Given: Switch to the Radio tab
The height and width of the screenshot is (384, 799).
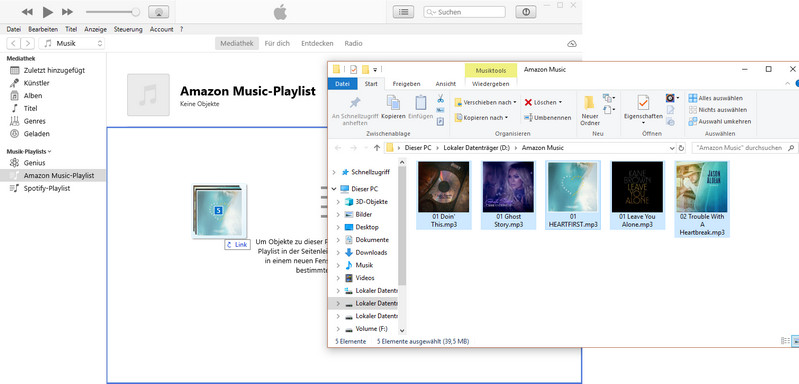Looking at the screenshot, I should 353,43.
